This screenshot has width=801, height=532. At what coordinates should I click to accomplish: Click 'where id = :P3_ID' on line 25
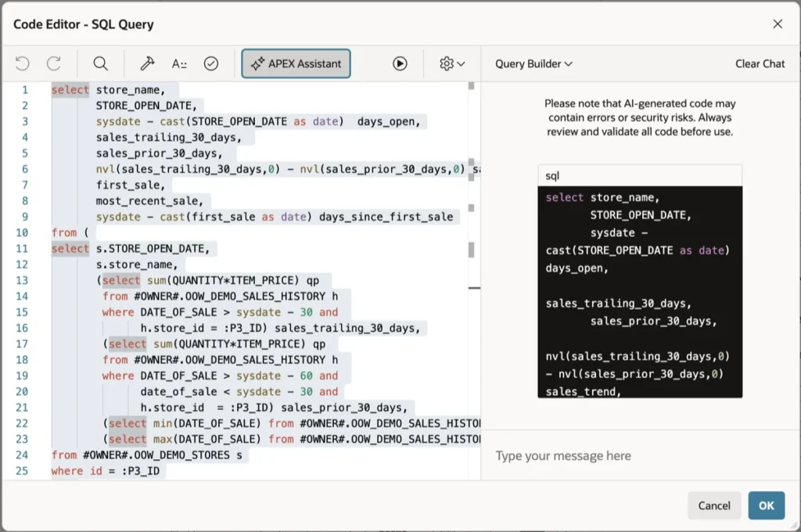tap(106, 471)
